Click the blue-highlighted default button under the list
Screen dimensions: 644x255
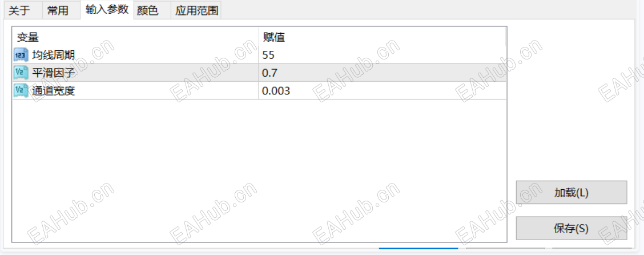point(418,249)
